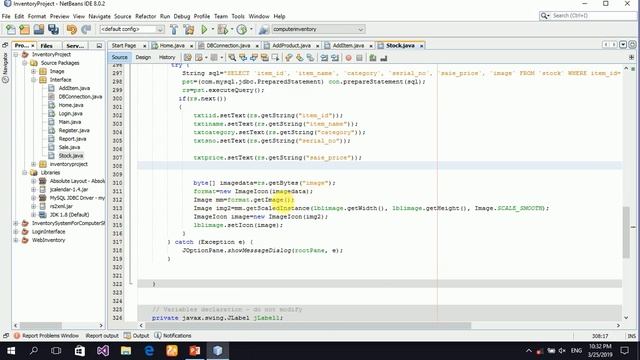Expand the LoginInterface project node

coord(16,231)
